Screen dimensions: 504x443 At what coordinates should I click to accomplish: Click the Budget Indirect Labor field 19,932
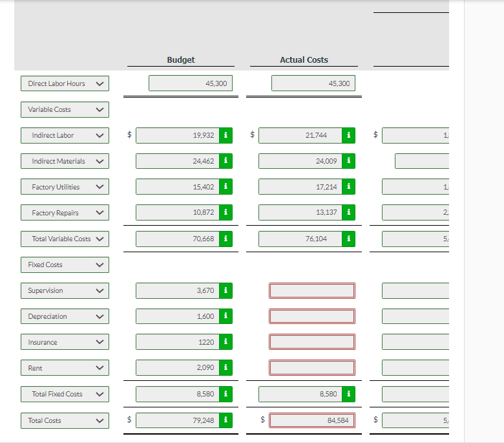[178, 135]
